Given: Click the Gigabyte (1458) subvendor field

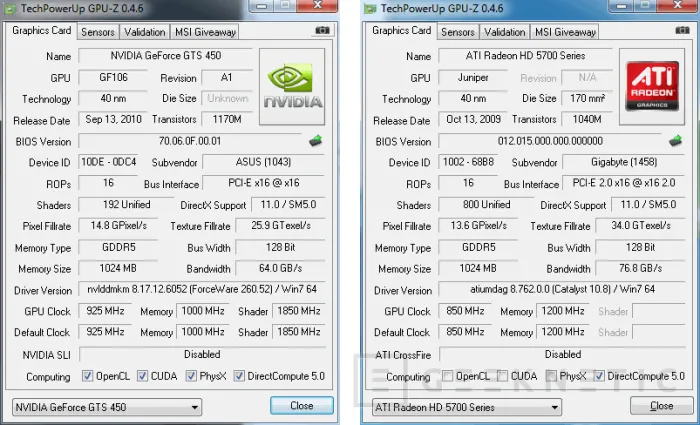Looking at the screenshot, I should click(x=624, y=162).
